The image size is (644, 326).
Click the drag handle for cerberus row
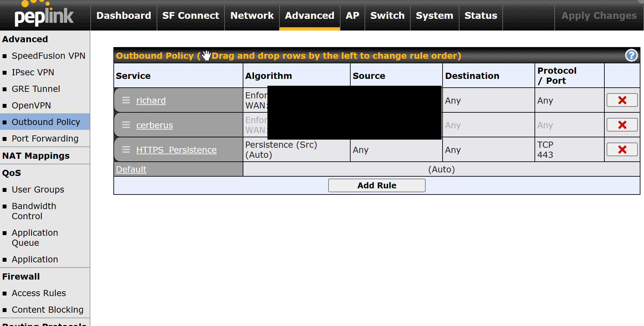(x=126, y=125)
